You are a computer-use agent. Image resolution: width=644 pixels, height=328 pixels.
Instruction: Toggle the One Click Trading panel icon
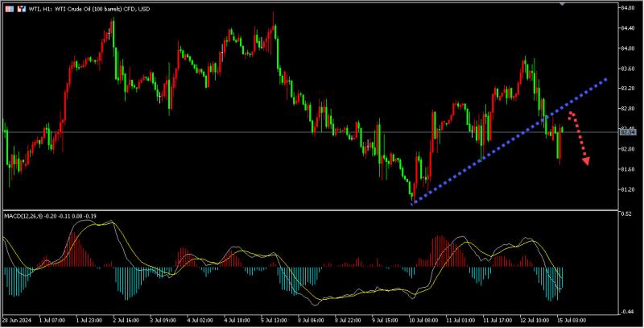22,9
